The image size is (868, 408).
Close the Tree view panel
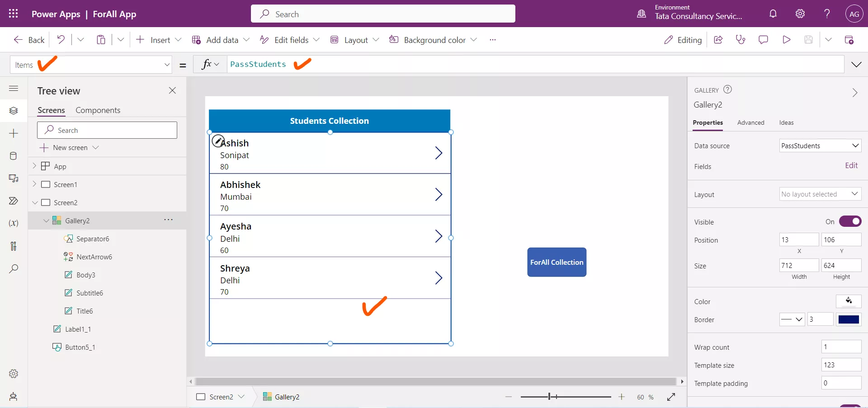tap(172, 90)
